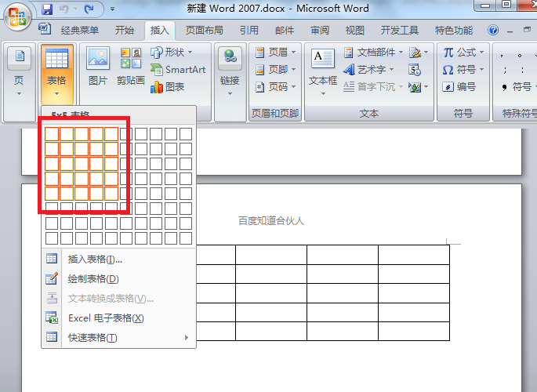The width and height of the screenshot is (537, 392).
Task: Switch to the 开始 tab
Action: click(125, 31)
